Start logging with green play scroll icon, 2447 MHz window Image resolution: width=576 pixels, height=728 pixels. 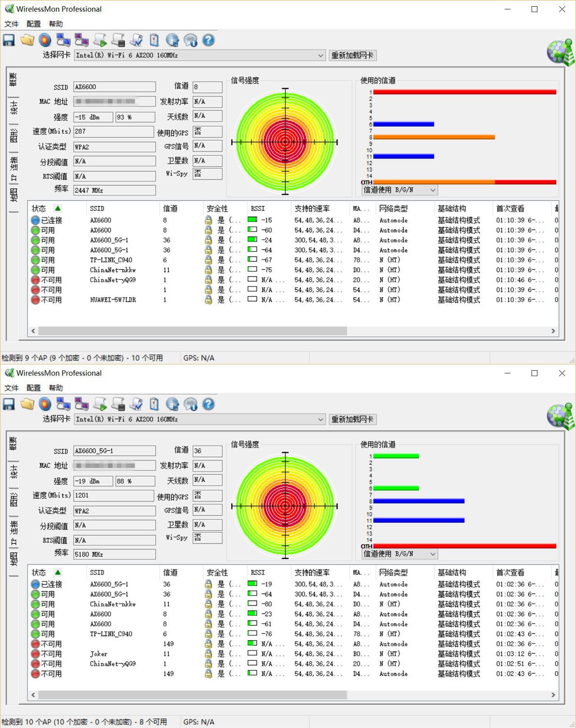tap(100, 40)
